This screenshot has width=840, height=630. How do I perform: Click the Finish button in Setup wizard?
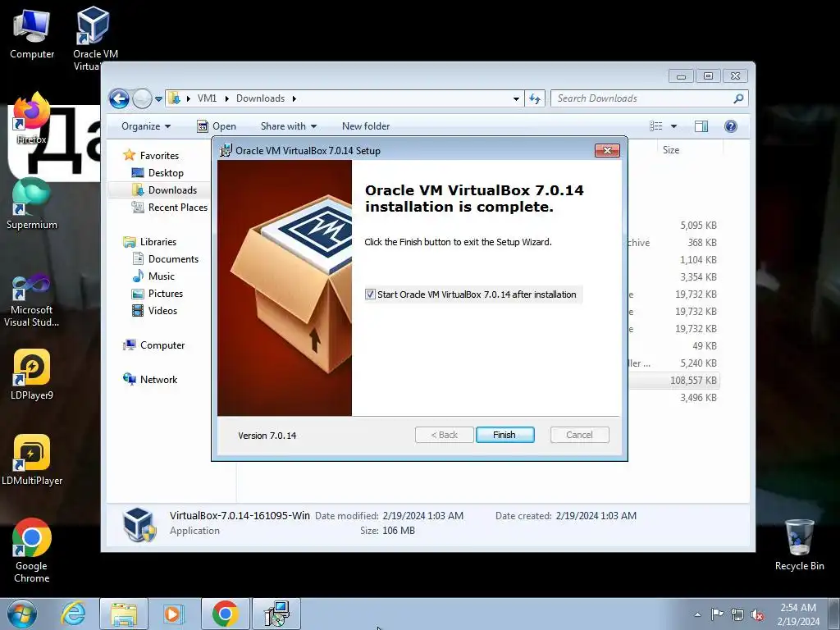[504, 435]
